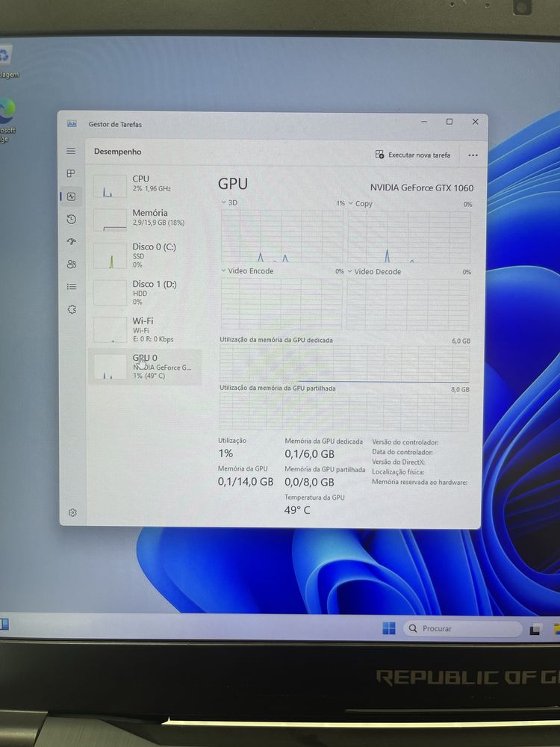This screenshot has width=560, height=747.
Task: Open the App history icon
Action: 72,219
